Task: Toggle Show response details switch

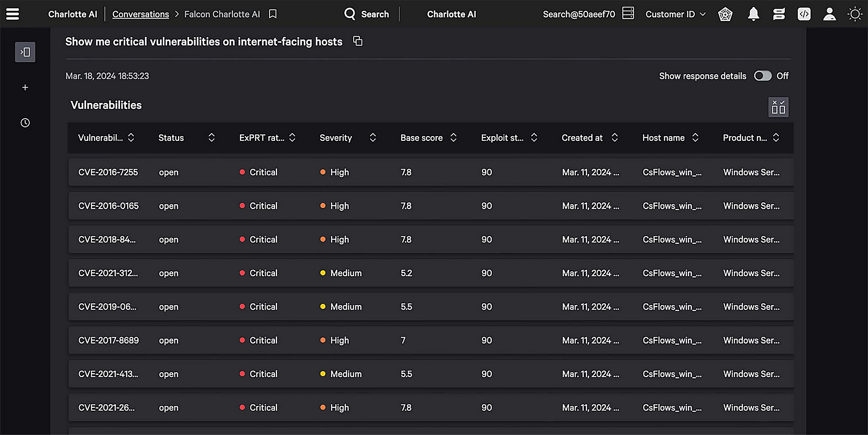Action: [x=762, y=76]
